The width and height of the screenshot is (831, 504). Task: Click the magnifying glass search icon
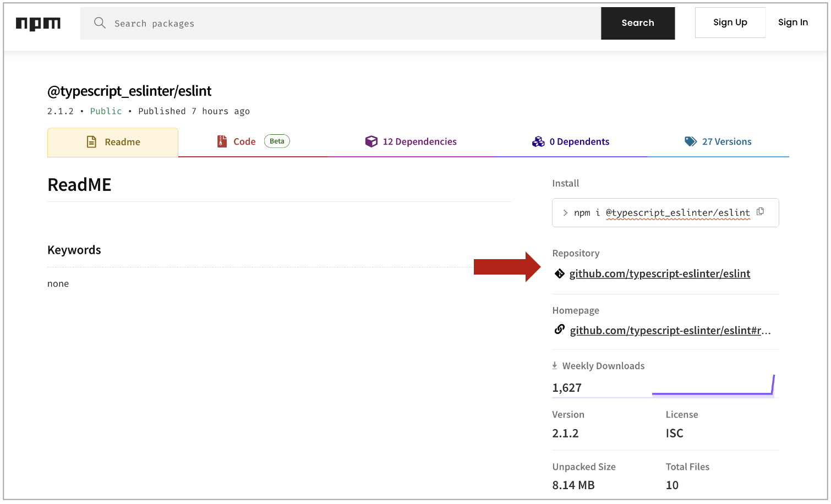(100, 23)
